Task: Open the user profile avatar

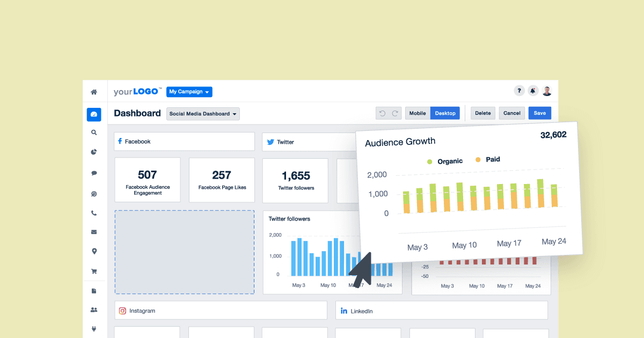Action: pyautogui.click(x=547, y=91)
